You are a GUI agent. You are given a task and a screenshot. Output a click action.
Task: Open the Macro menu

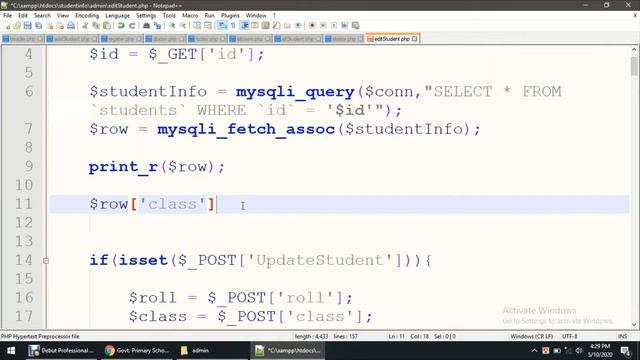pos(190,16)
